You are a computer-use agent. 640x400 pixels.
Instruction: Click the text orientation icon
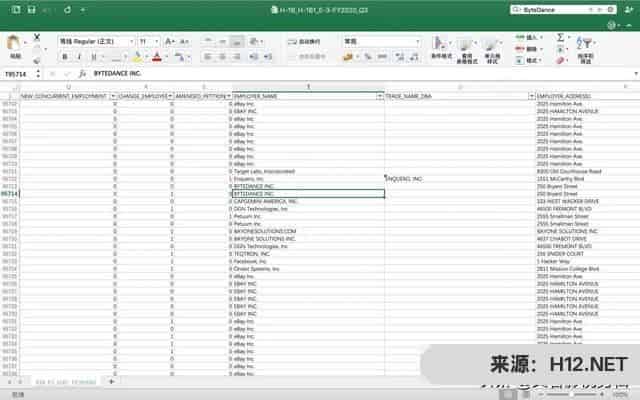(x=254, y=41)
